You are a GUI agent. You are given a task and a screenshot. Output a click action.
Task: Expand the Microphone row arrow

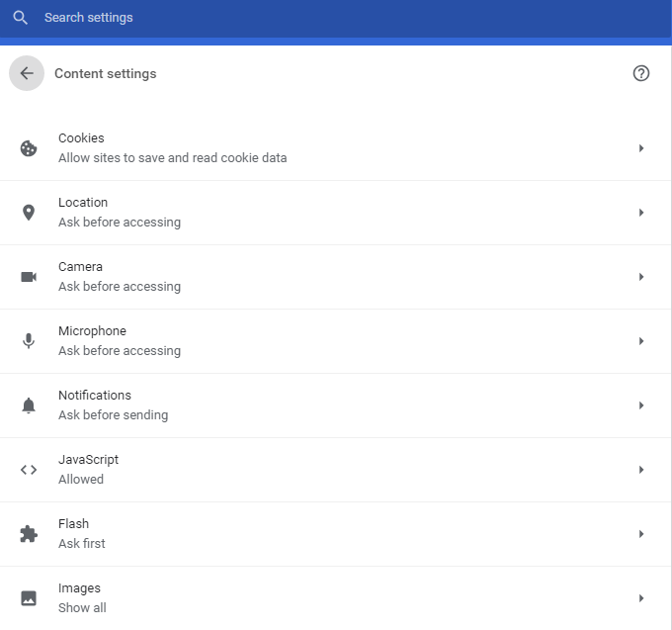(x=641, y=341)
